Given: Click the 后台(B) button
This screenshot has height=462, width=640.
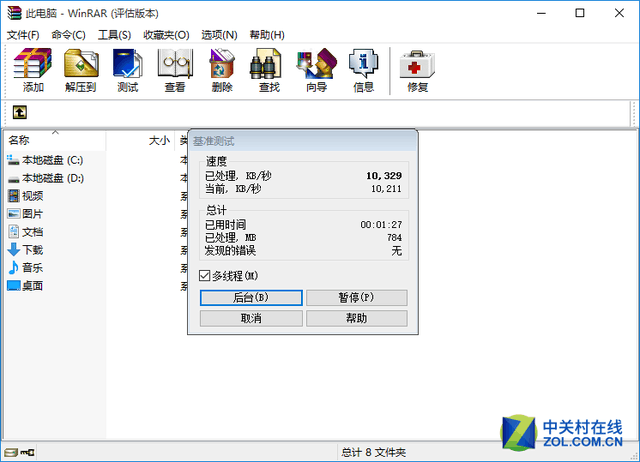Looking at the screenshot, I should [251, 298].
